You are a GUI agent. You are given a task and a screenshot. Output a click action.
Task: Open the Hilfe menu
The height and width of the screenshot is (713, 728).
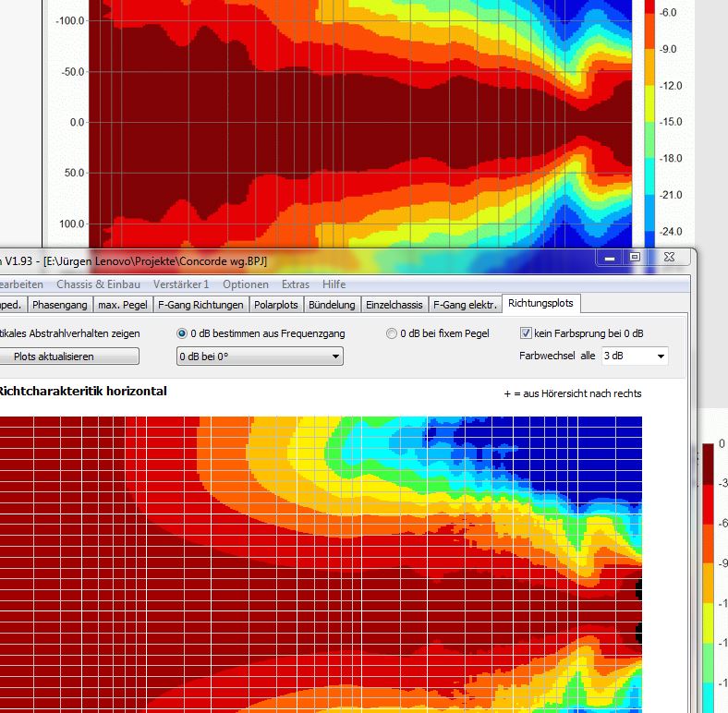tap(334, 284)
